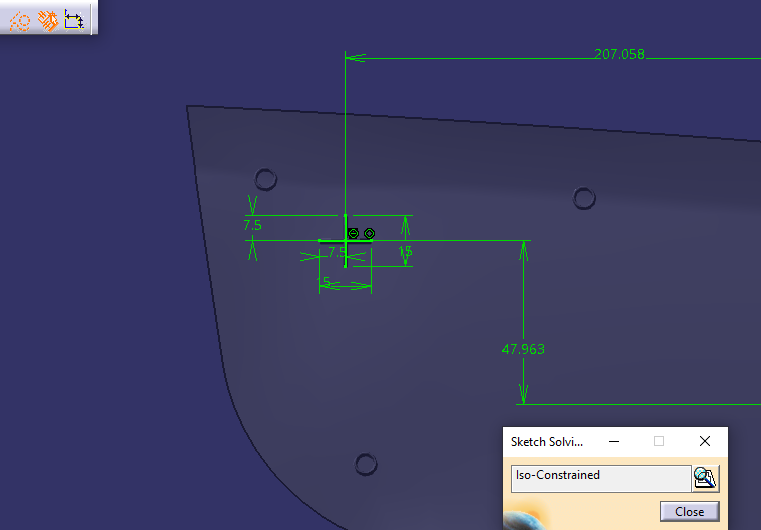Select the 7.5 horizontal offset dimension
761x530 pixels.
pos(337,252)
